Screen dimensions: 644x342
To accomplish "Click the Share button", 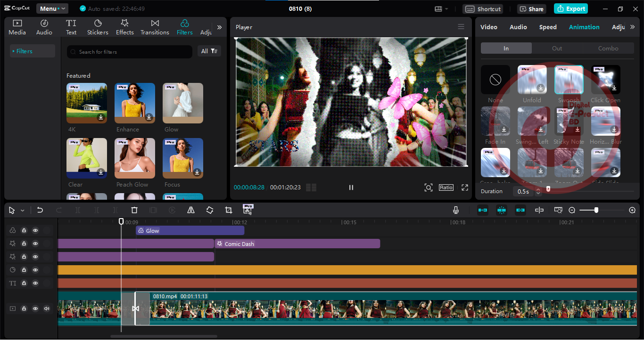I will [531, 9].
